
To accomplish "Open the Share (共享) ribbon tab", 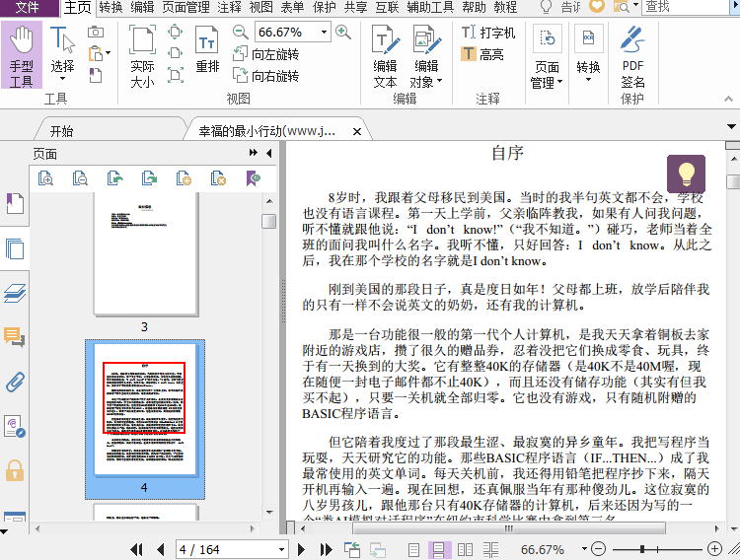I will point(355,7).
